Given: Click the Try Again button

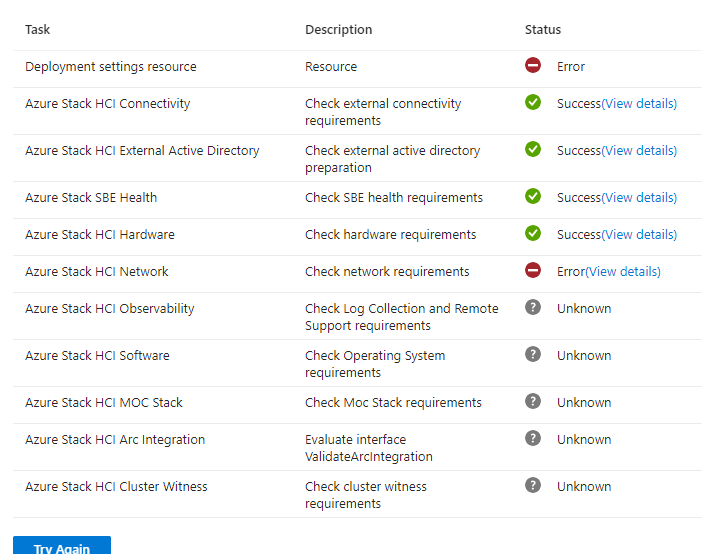Looking at the screenshot, I should [x=62, y=545].
